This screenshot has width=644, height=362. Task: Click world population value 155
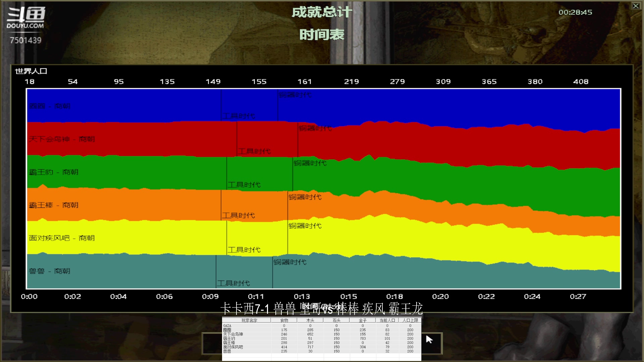point(259,81)
